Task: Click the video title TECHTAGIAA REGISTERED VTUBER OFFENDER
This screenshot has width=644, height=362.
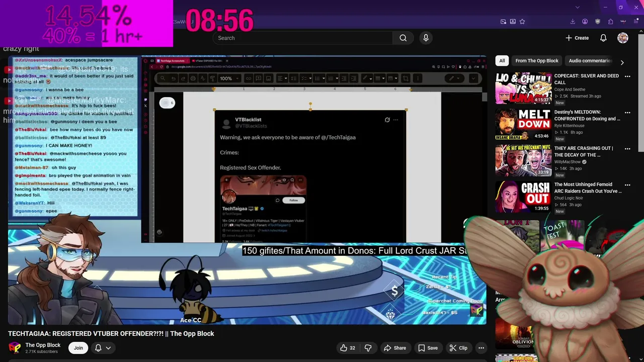Action: [111, 333]
